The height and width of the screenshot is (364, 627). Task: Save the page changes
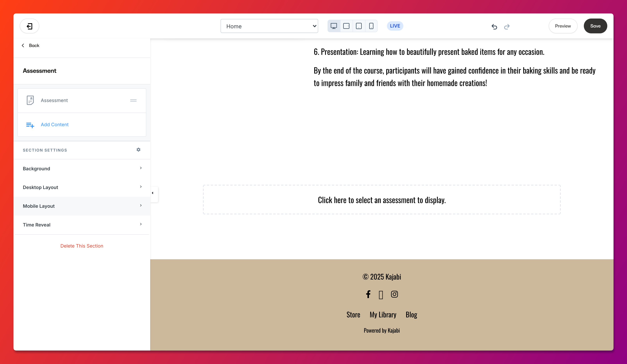pyautogui.click(x=595, y=26)
